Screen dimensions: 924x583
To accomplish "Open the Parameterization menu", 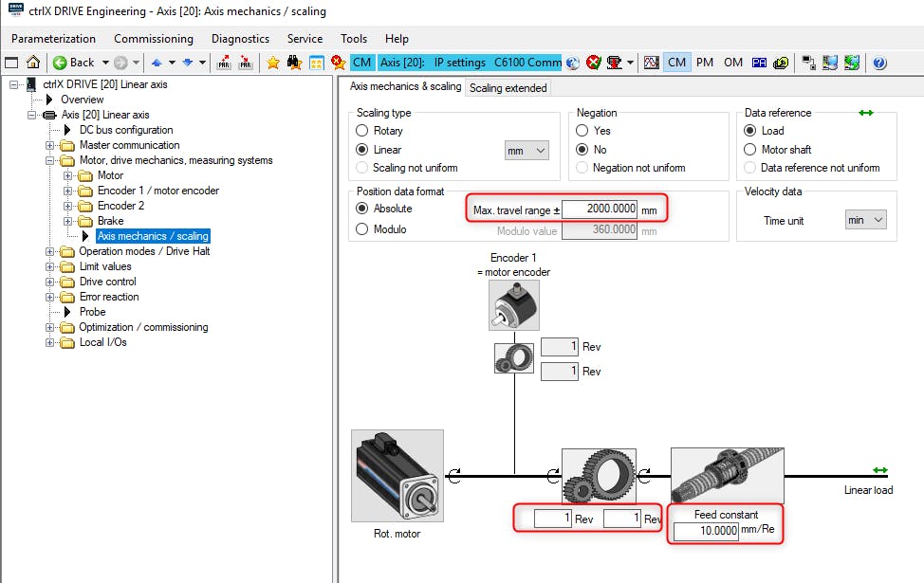I will pos(53,39).
